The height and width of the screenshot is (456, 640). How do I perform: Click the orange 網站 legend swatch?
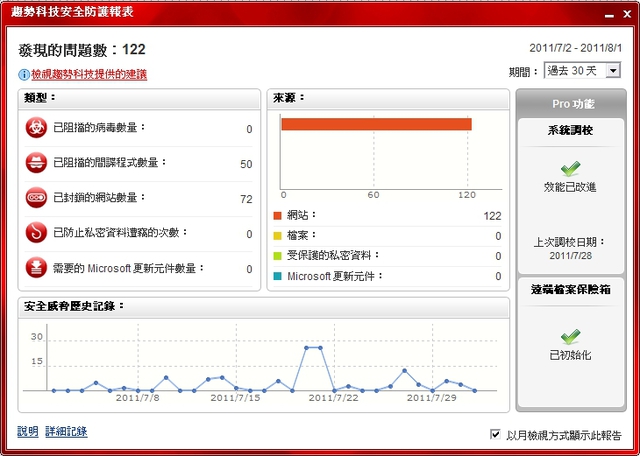[278, 216]
